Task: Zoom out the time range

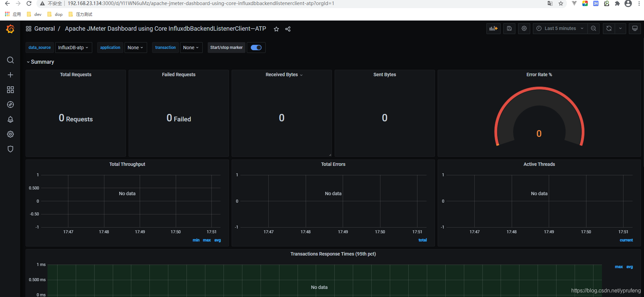Action: (x=594, y=29)
